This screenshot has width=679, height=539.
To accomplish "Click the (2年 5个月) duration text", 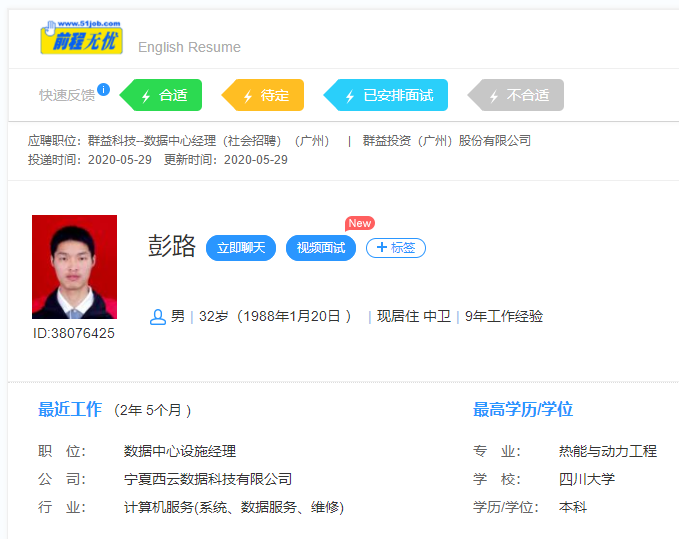I will point(152,410).
